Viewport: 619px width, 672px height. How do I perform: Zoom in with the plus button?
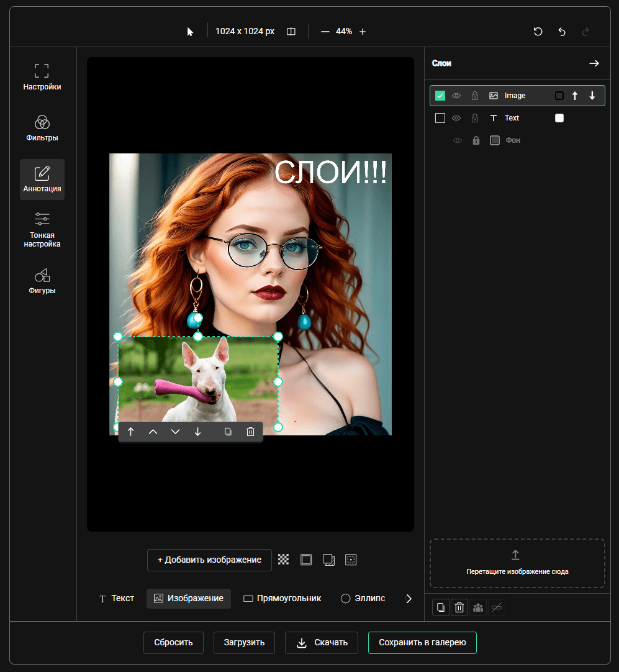363,32
